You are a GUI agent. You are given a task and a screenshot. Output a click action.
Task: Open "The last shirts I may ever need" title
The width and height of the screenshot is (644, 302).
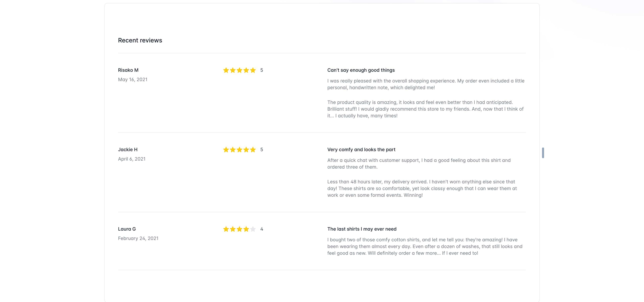(x=362, y=229)
